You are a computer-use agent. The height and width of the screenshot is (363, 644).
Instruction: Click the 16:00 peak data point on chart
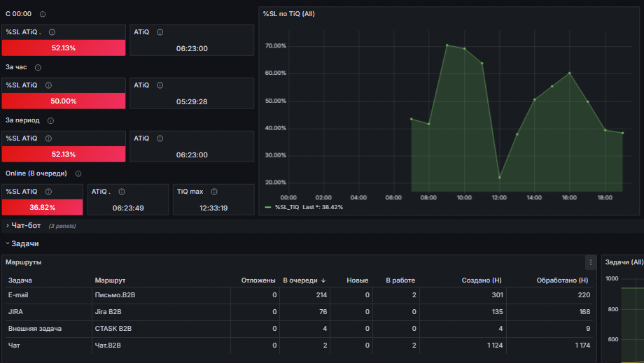click(569, 73)
